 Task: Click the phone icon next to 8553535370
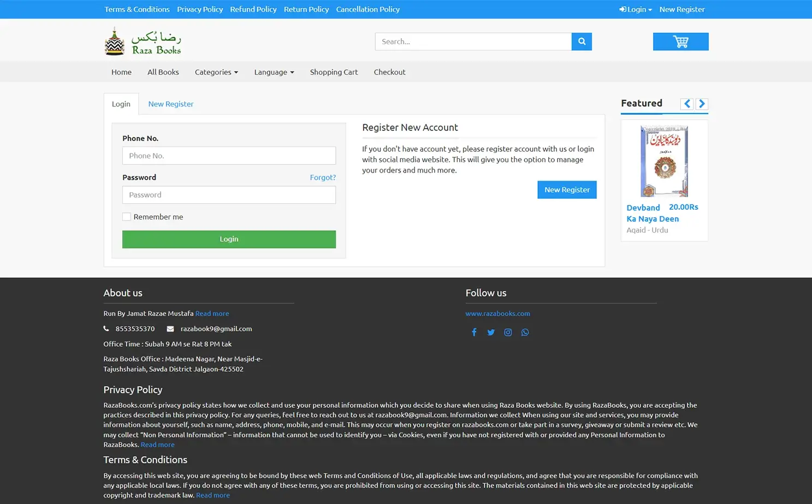click(x=105, y=328)
